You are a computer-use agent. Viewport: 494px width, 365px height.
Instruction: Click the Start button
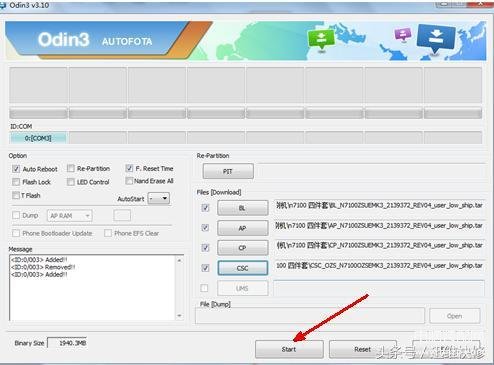pos(289,349)
